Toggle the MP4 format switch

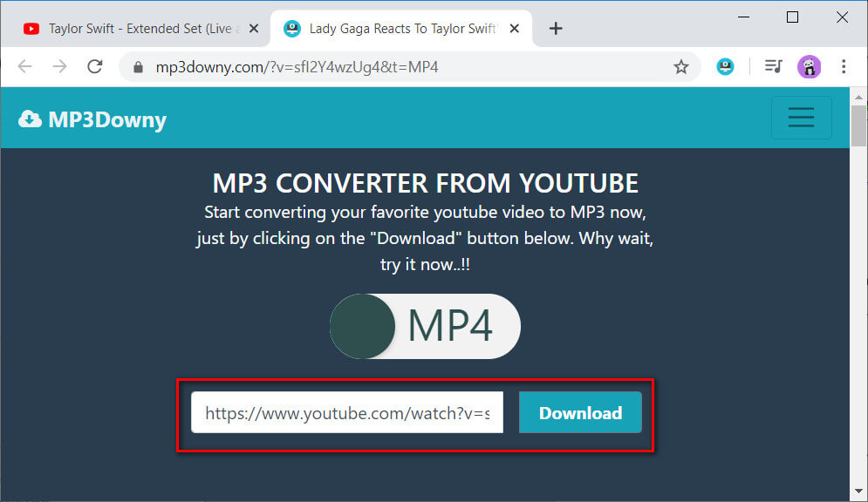(x=425, y=326)
